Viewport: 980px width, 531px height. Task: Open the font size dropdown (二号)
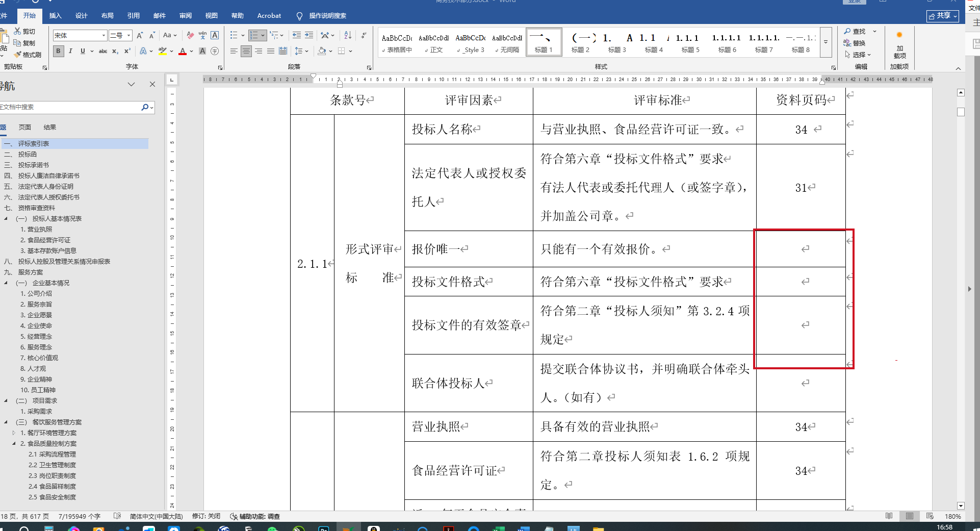[x=129, y=35]
